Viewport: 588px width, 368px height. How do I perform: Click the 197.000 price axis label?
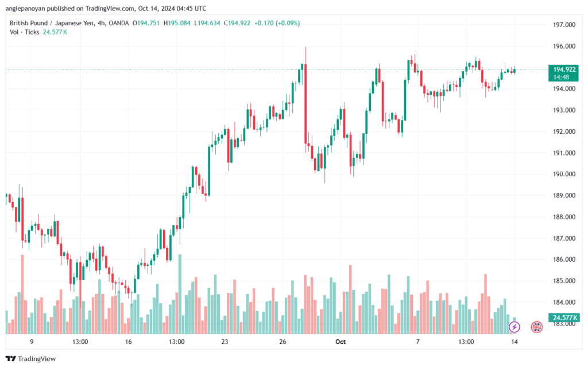point(564,25)
